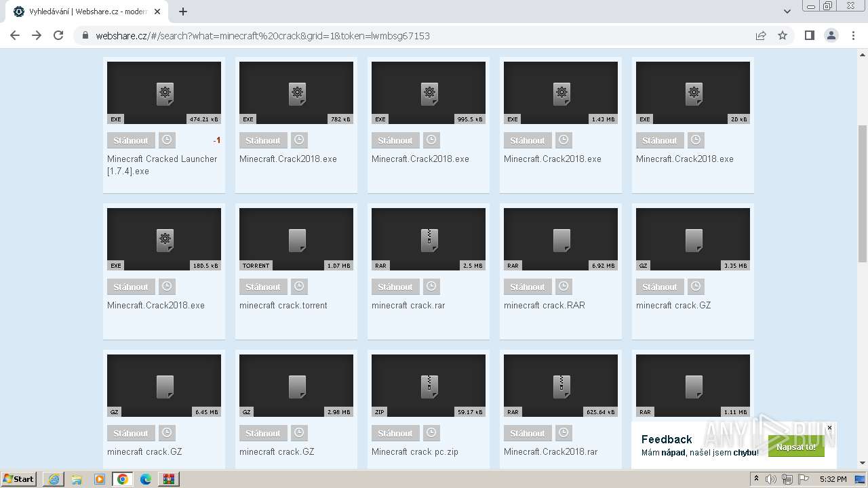Close the Feedback popup

click(829, 428)
